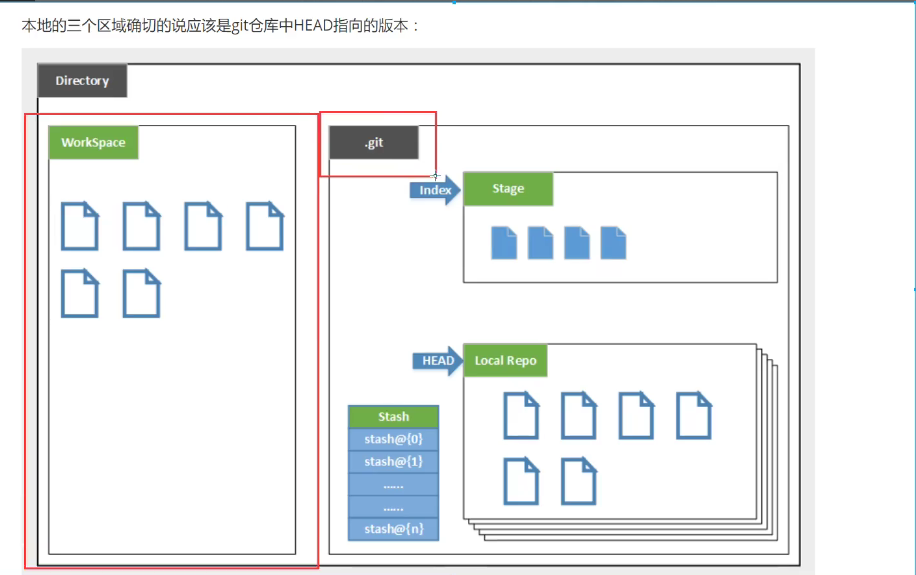Click the green Stash header
Viewport: 916px width, 575px height.
click(393, 417)
